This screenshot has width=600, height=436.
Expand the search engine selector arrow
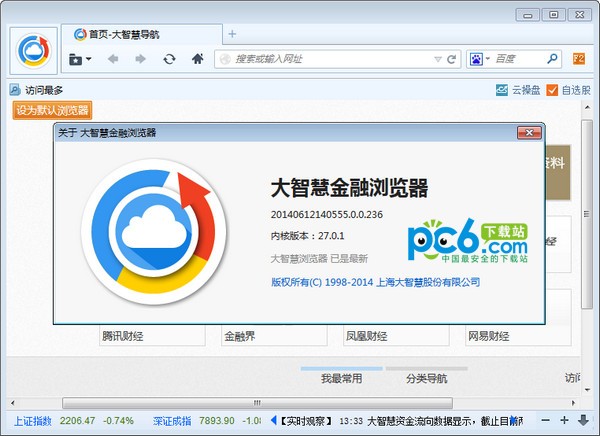[x=488, y=59]
